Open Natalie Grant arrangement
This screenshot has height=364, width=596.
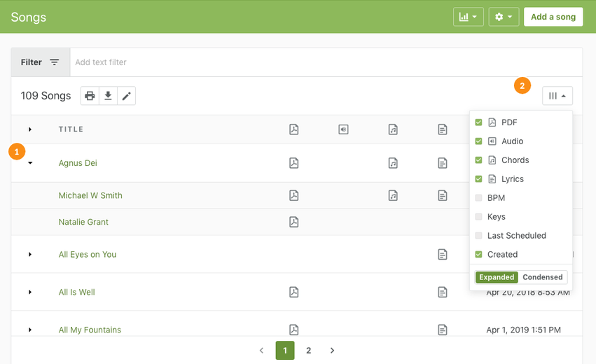tap(83, 222)
